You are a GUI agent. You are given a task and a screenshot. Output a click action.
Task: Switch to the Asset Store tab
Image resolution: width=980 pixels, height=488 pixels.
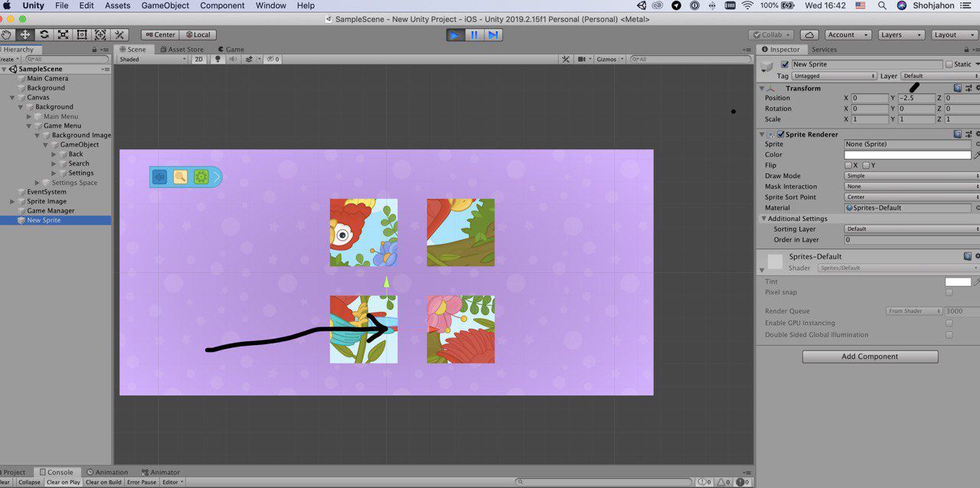point(181,49)
